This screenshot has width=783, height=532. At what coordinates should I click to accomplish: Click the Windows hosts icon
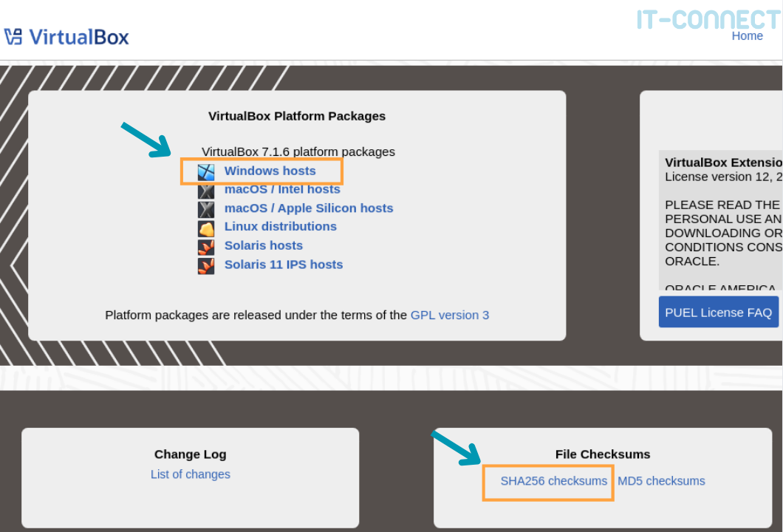click(x=206, y=172)
